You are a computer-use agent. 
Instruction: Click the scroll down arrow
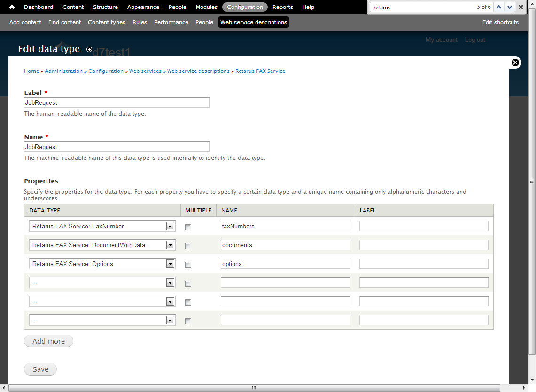532,380
